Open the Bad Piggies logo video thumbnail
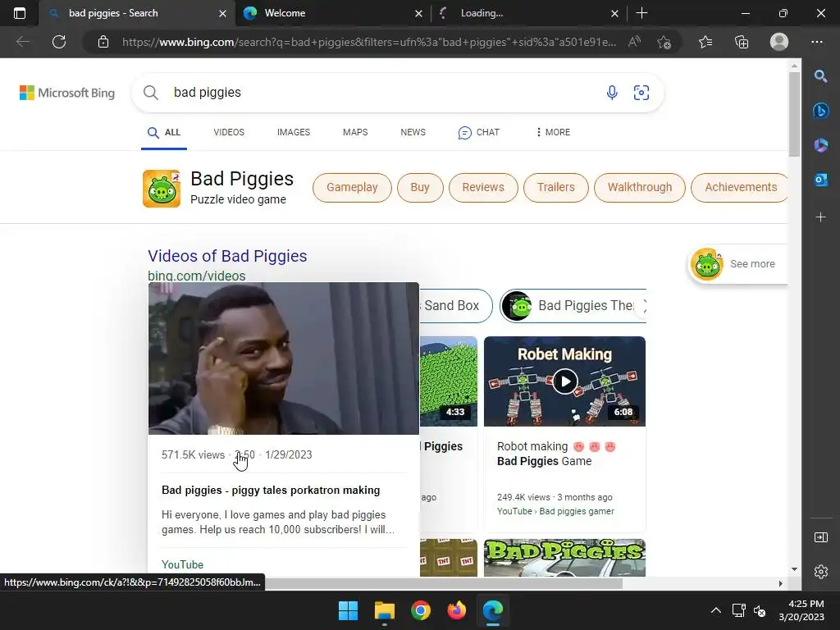The image size is (840, 630). 564,558
